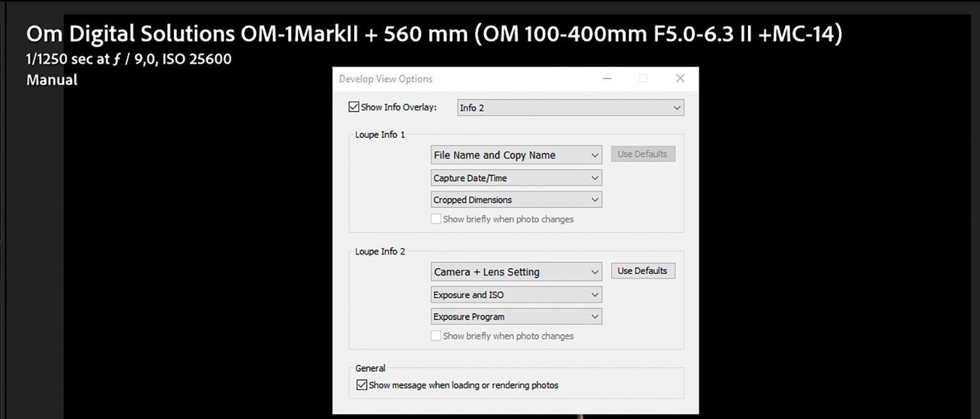Click the General group label
Screen dimensions: 980x419
(370, 368)
